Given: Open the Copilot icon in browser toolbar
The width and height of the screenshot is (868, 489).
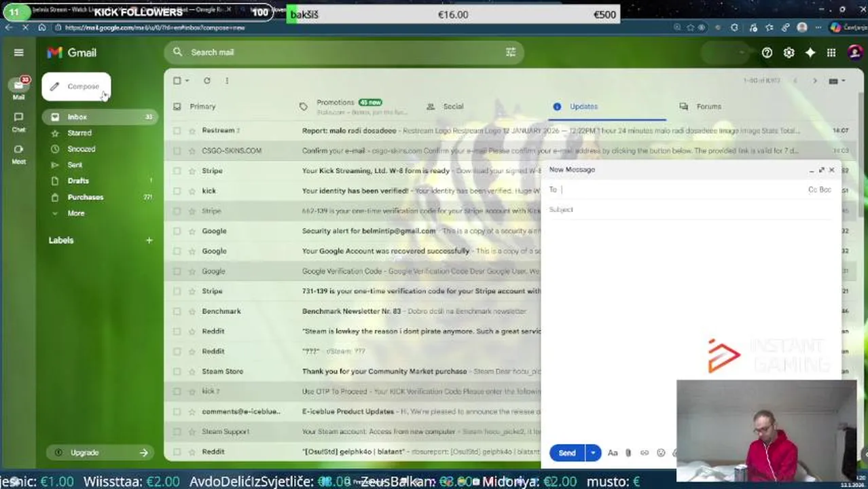Looking at the screenshot, I should 835,27.
